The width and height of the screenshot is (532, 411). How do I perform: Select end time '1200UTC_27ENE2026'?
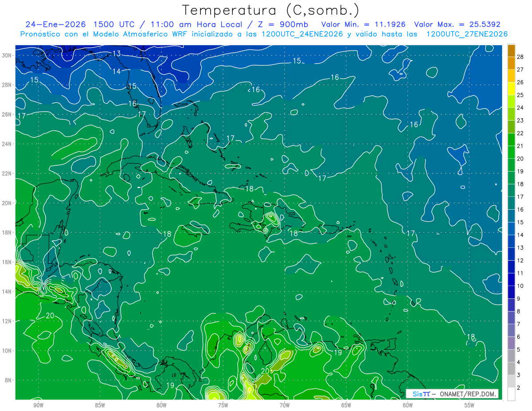click(x=467, y=34)
